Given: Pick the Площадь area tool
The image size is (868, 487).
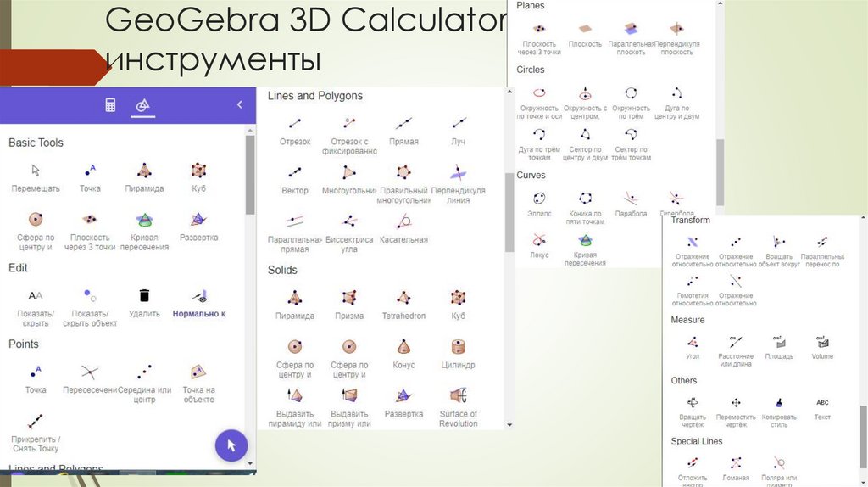Looking at the screenshot, I should pyautogui.click(x=779, y=347).
